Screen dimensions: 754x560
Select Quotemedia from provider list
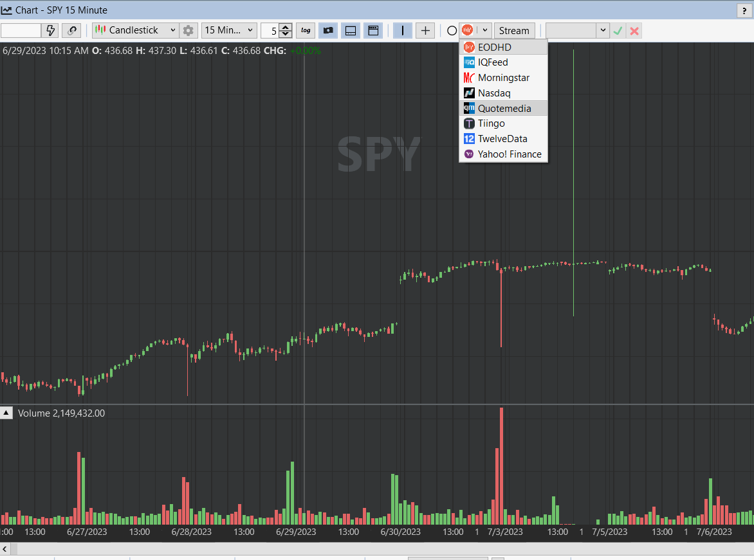tap(504, 108)
